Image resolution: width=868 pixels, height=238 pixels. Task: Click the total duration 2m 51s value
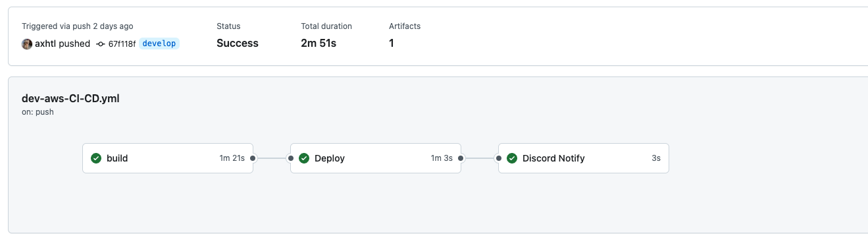tap(319, 44)
